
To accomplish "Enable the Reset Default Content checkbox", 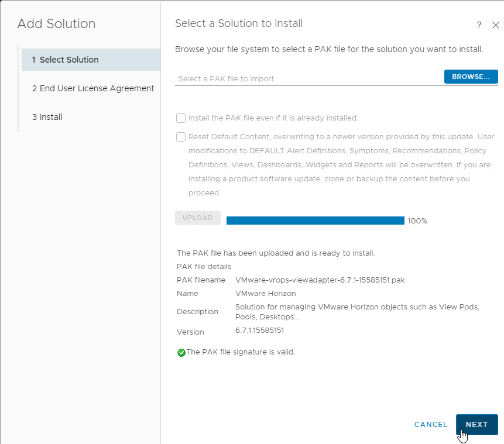I will pyautogui.click(x=181, y=137).
